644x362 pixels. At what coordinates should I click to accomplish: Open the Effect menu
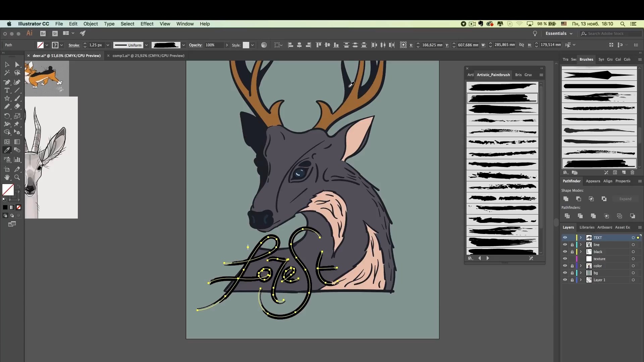pos(147,24)
